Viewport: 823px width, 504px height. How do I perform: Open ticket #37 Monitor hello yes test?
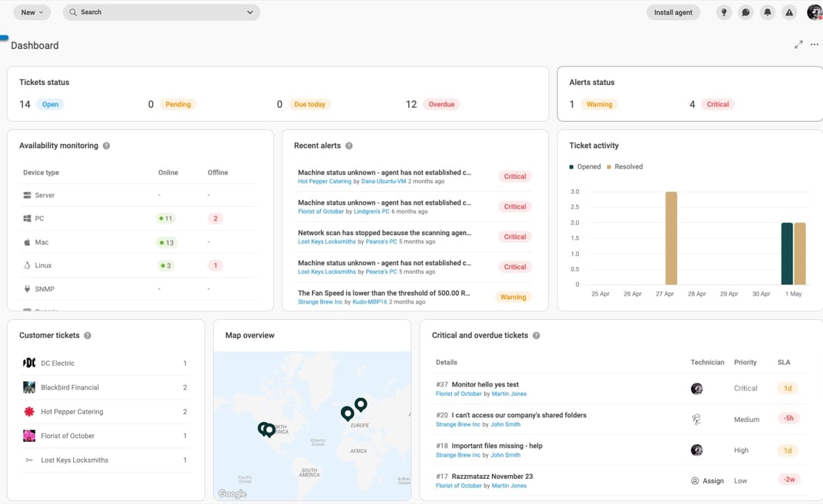485,384
